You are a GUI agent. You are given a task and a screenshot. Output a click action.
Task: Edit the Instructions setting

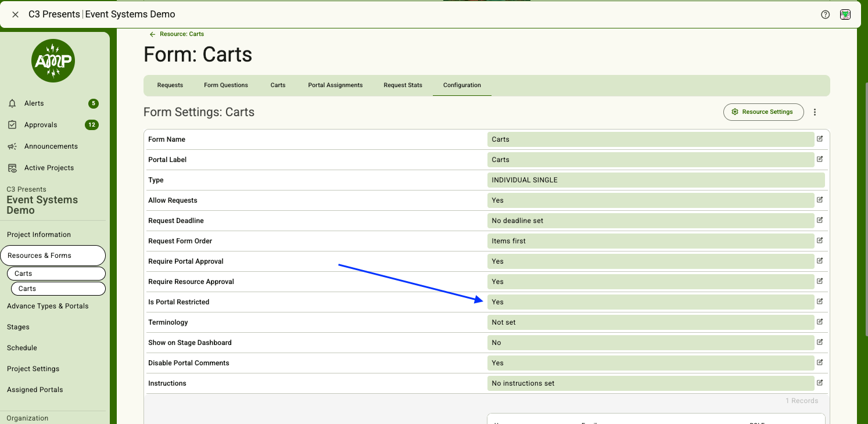(820, 383)
